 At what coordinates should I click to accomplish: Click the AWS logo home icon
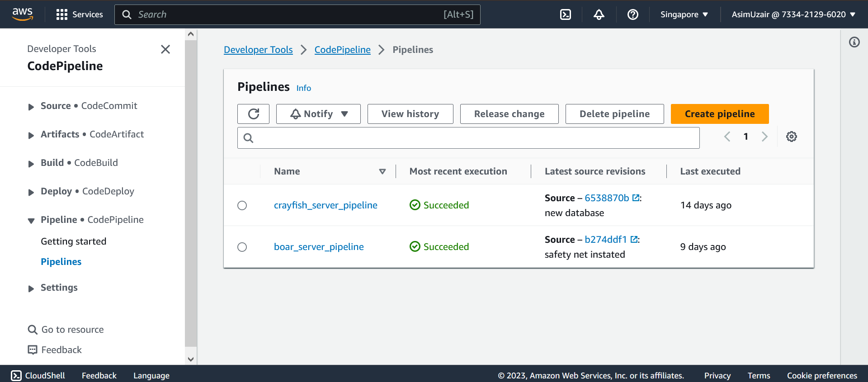coord(23,14)
